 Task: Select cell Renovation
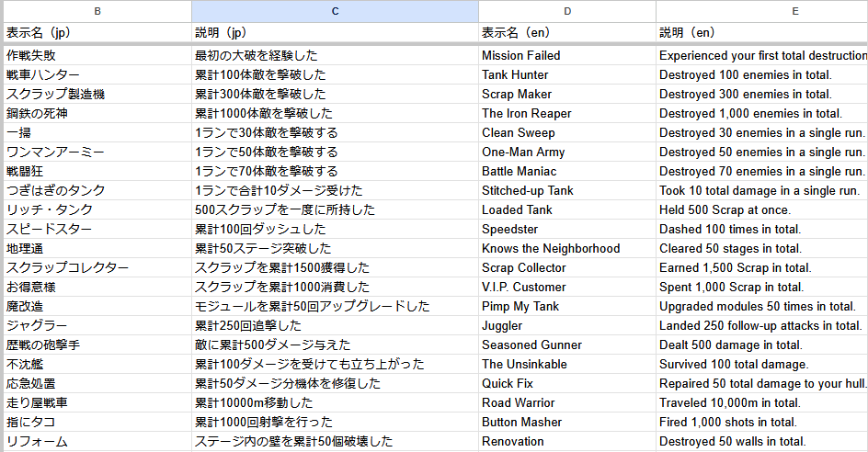tap(567, 442)
